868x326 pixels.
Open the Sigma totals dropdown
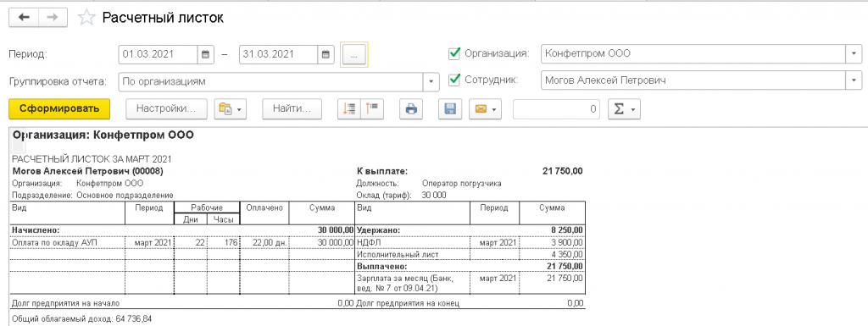pos(624,109)
